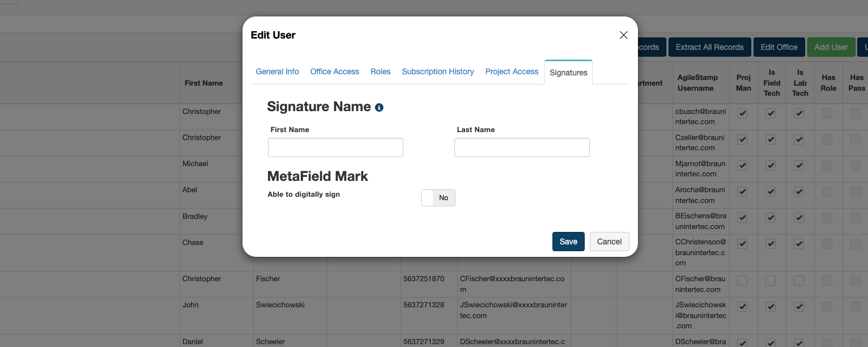868x347 pixels.
Task: Close the Edit User dialog
Action: pyautogui.click(x=623, y=35)
